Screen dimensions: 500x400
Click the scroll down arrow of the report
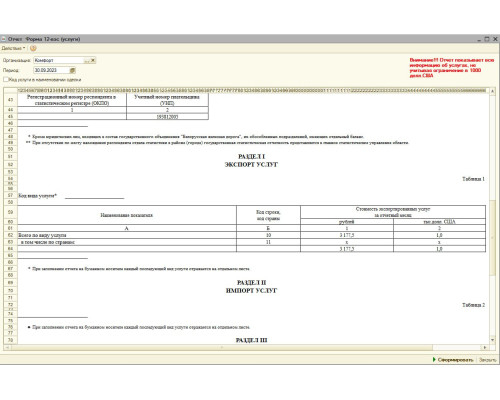[492, 340]
